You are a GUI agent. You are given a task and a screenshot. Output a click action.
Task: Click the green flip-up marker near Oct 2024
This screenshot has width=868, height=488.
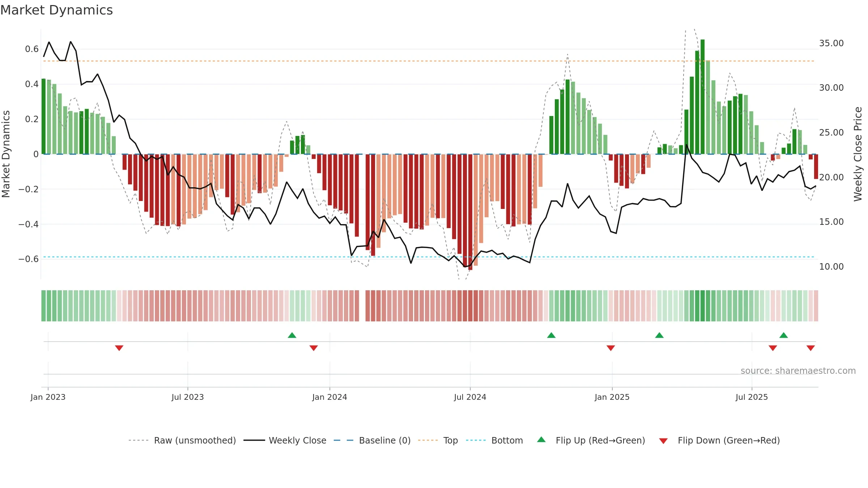551,335
